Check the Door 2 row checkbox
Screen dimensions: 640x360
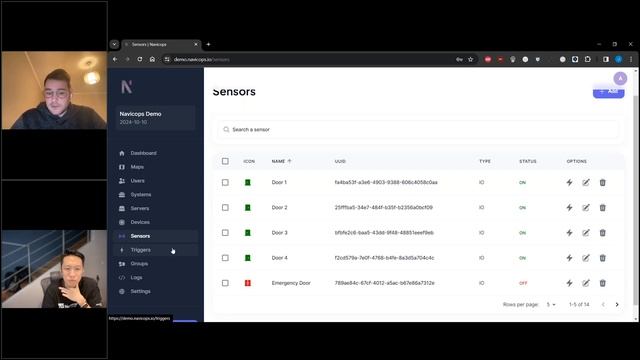[x=225, y=208]
